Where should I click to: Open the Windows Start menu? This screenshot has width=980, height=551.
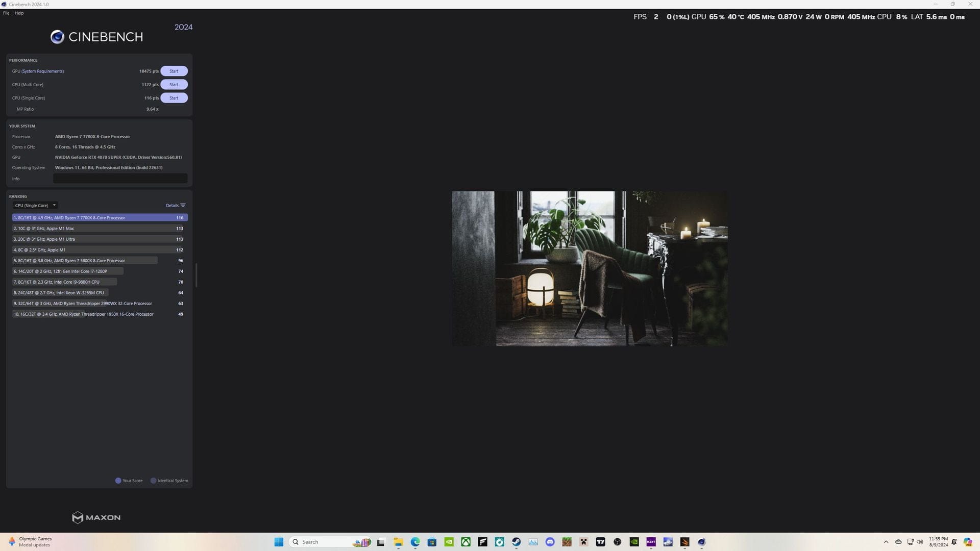click(279, 542)
